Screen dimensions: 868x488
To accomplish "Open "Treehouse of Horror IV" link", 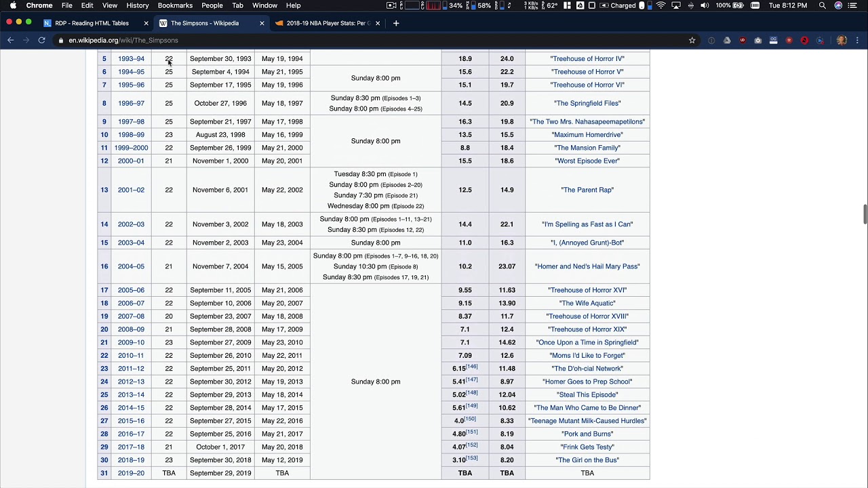I will (x=587, y=58).
